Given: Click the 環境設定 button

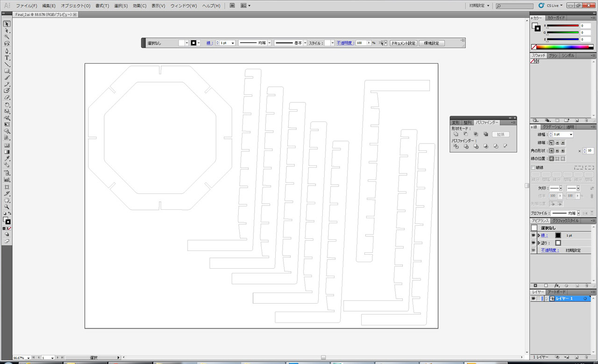Looking at the screenshot, I should (432, 43).
